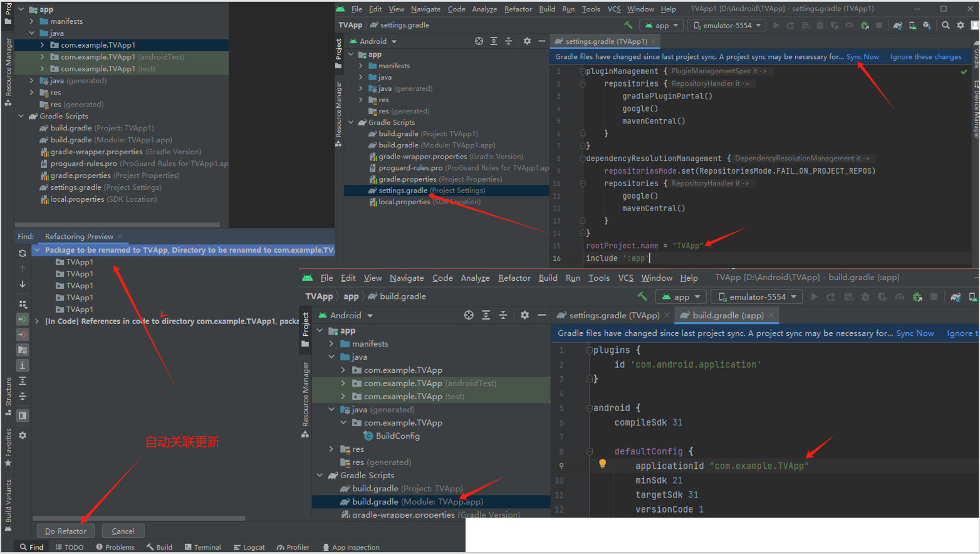The image size is (980, 554).
Task: Open the Build tool window from bottom bar
Action: click(x=160, y=547)
